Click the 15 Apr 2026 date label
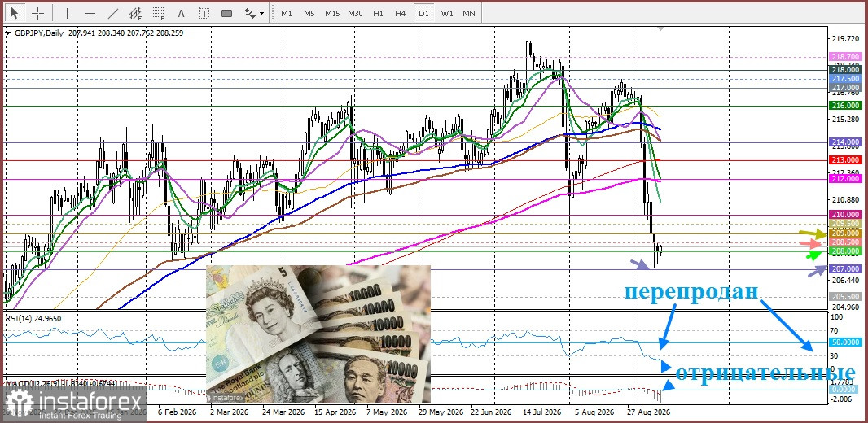This screenshot has height=423, width=868. [335, 412]
